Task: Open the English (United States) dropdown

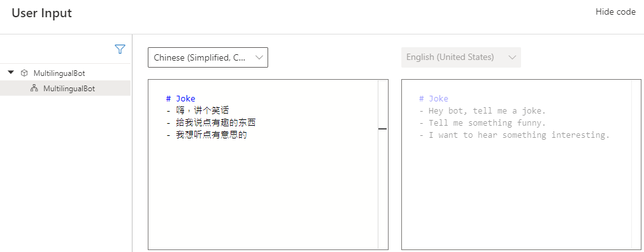Action: [461, 57]
